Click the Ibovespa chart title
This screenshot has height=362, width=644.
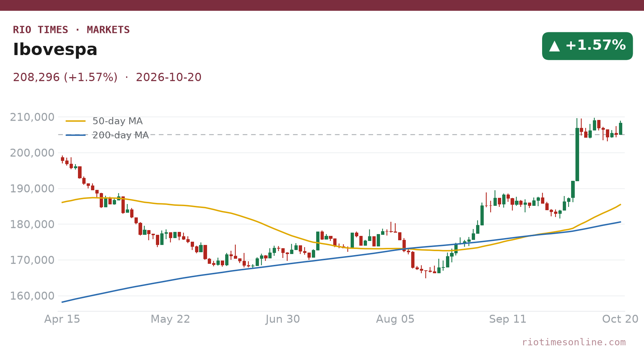tap(55, 50)
